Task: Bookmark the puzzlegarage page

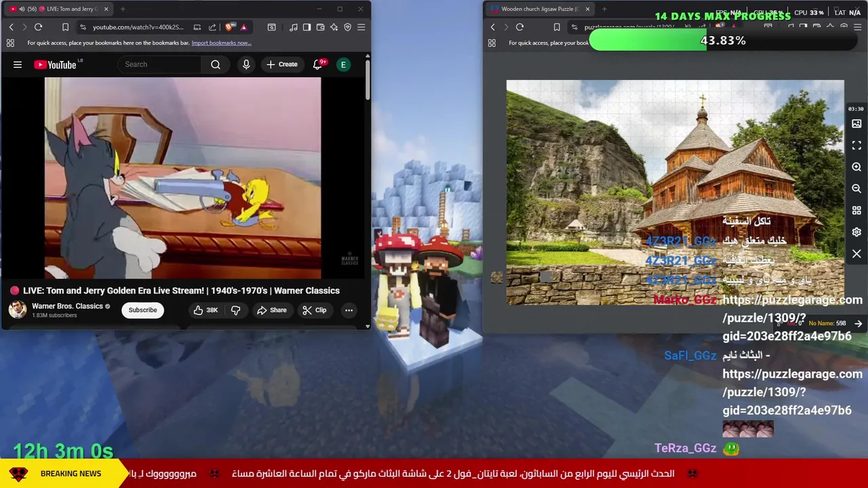Action: point(557,27)
